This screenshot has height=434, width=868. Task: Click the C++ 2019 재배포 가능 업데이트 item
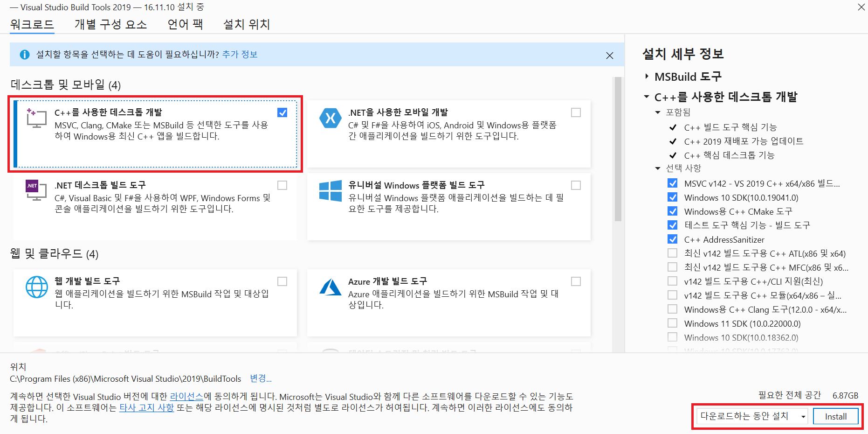744,141
